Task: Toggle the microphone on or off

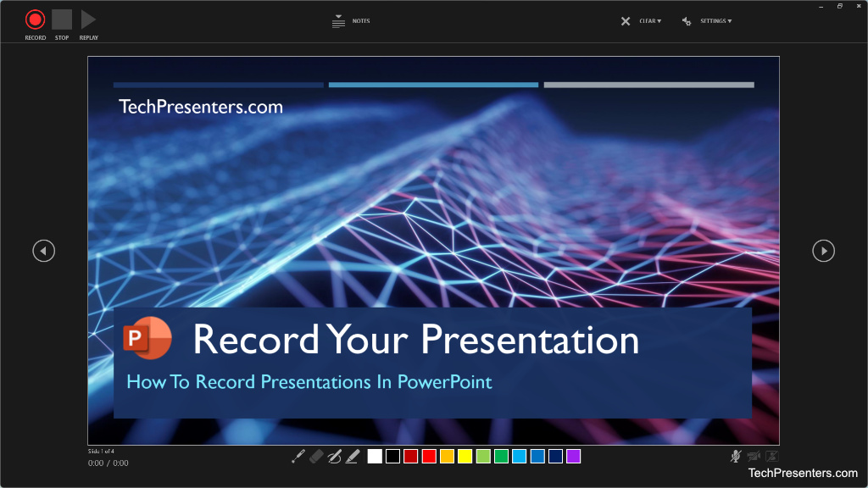Action: coord(736,457)
